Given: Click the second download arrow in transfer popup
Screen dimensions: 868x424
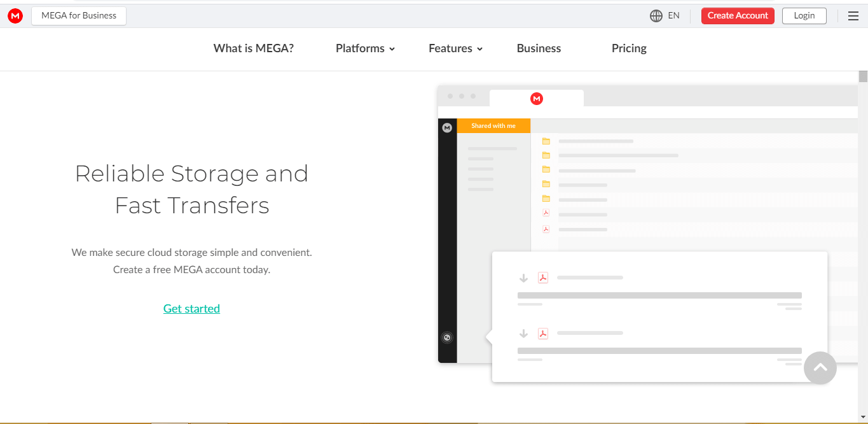Looking at the screenshot, I should (x=524, y=334).
